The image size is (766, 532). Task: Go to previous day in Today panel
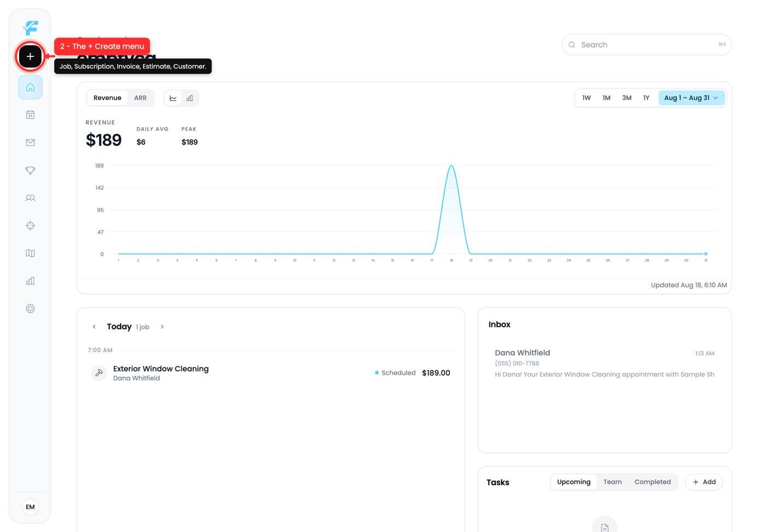tap(94, 327)
